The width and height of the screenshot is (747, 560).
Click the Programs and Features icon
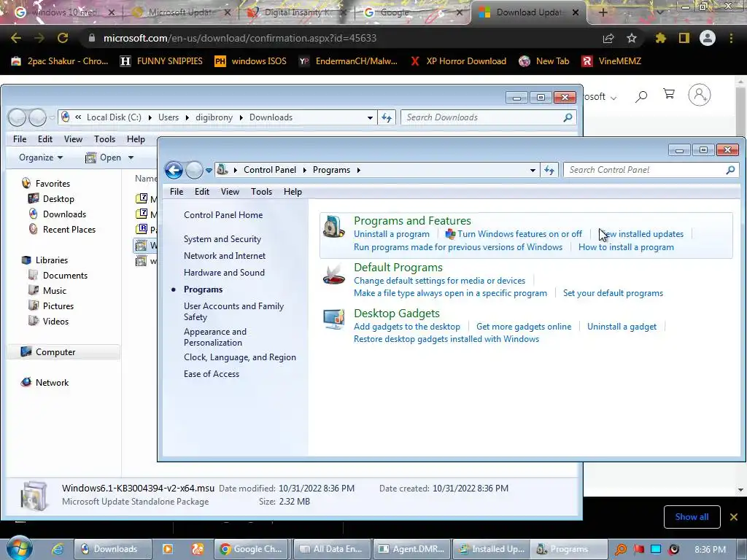click(334, 227)
